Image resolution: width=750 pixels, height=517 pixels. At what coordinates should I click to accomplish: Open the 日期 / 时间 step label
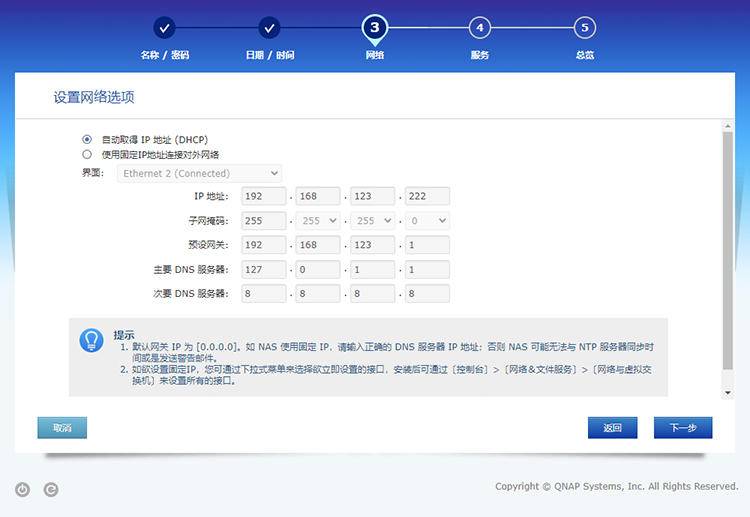click(270, 55)
